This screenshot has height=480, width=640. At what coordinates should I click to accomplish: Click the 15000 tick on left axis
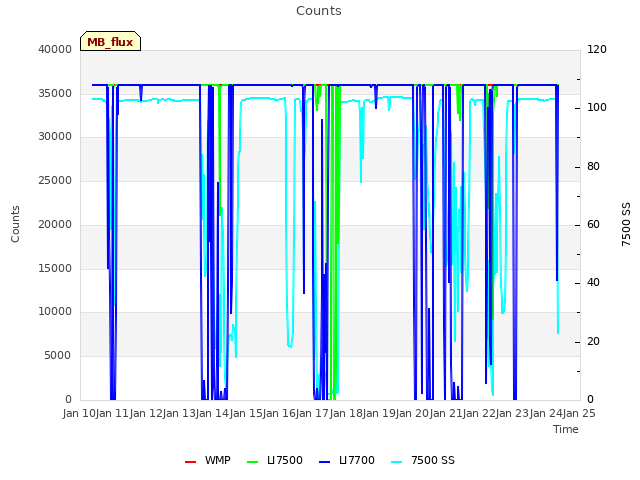pos(55,268)
